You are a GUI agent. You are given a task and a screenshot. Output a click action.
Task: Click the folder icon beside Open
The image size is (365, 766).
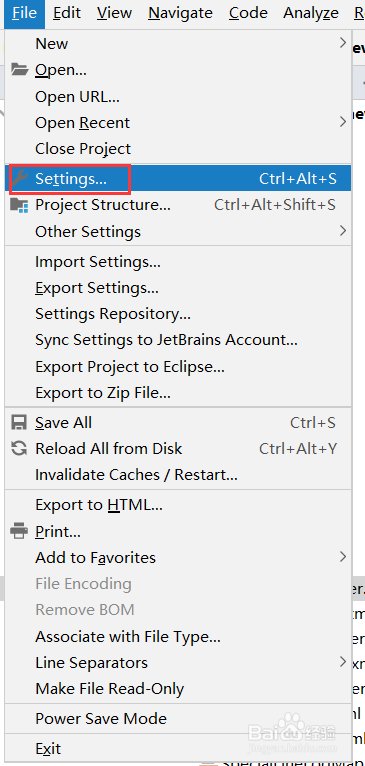pyautogui.click(x=20, y=70)
